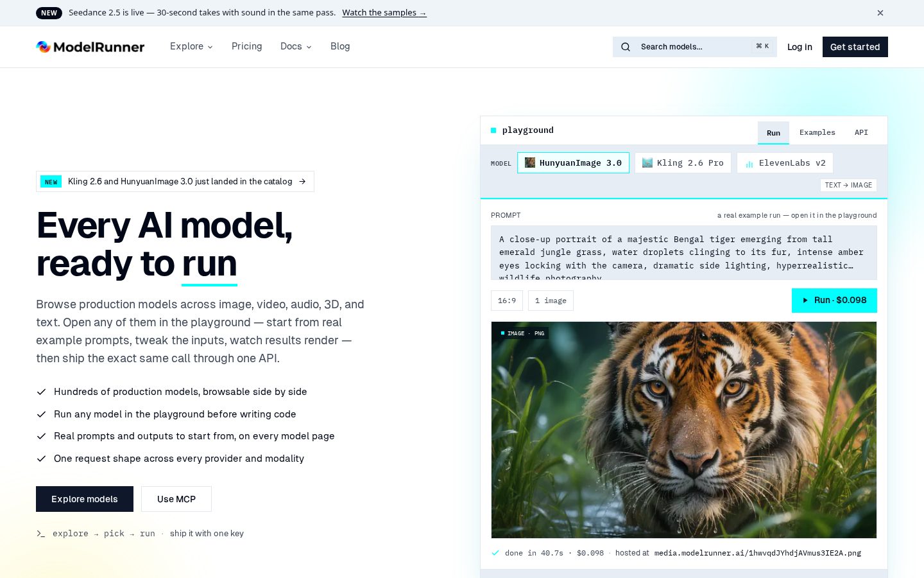The image size is (924, 578).
Task: Open the generated tiger image
Action: (x=684, y=430)
